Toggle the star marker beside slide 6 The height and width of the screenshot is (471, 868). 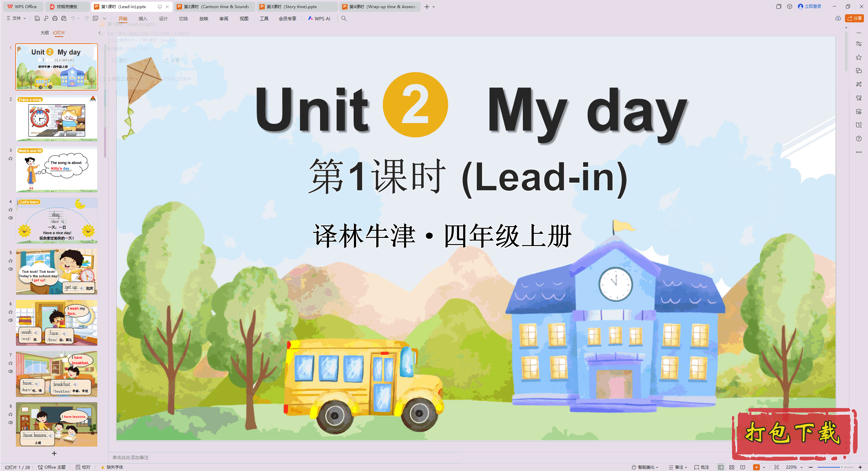[x=11, y=311]
